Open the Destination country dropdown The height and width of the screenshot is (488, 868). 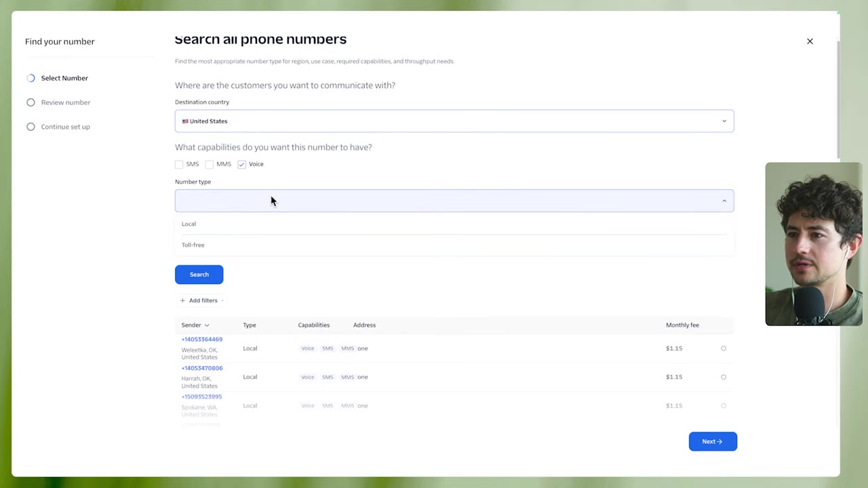click(x=454, y=121)
